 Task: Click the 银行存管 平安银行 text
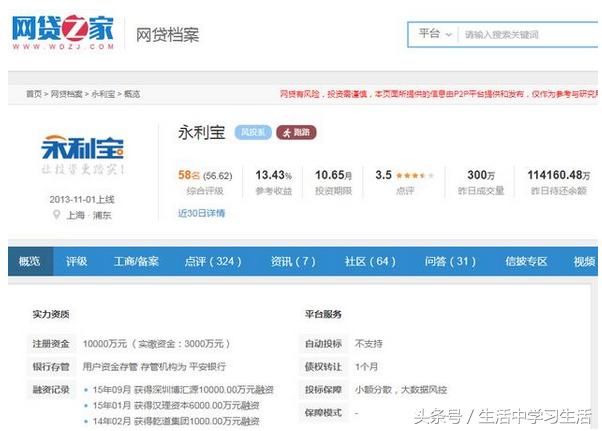(154, 367)
